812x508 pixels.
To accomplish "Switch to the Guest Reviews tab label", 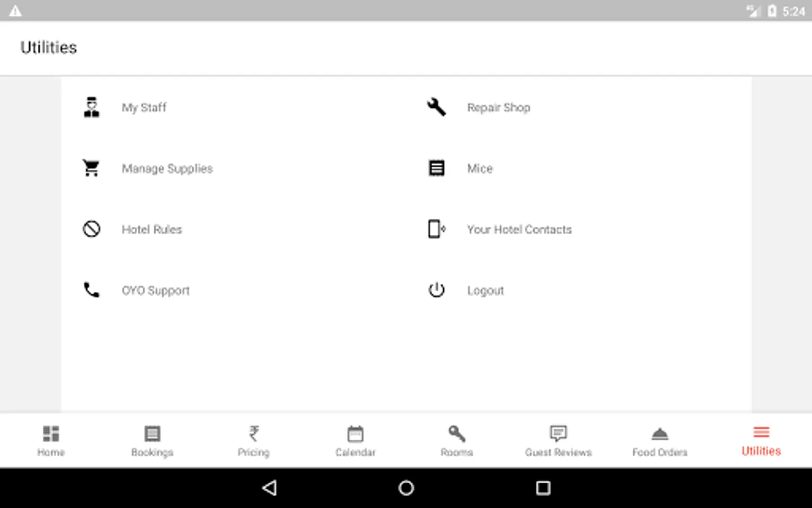I will [558, 452].
